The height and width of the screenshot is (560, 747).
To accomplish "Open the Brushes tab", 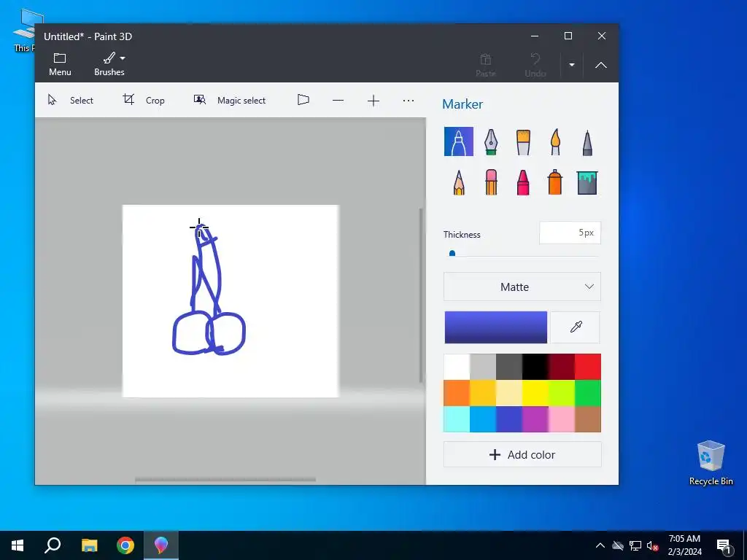I will (109, 64).
